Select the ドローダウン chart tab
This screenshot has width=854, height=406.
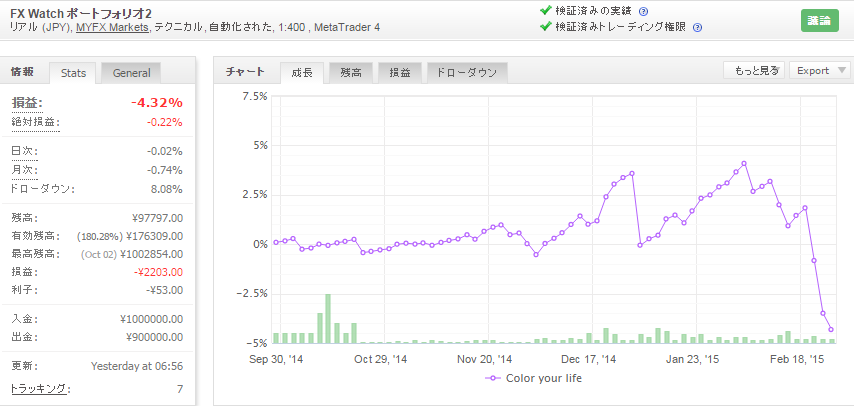[467, 72]
